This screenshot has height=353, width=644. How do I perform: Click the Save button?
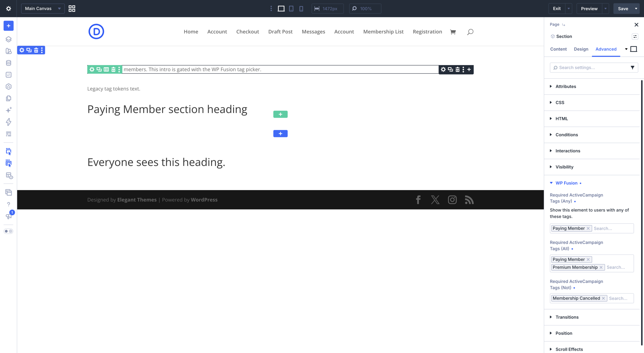(623, 9)
